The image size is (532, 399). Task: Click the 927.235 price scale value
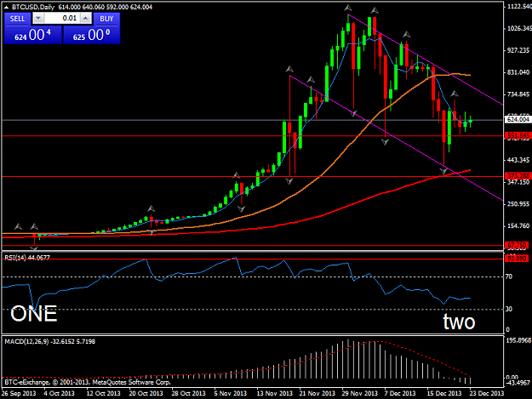(518, 50)
